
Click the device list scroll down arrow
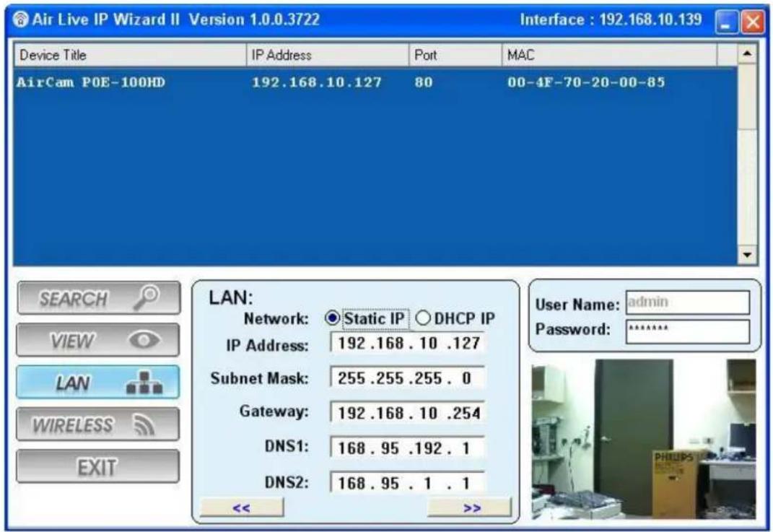747,255
